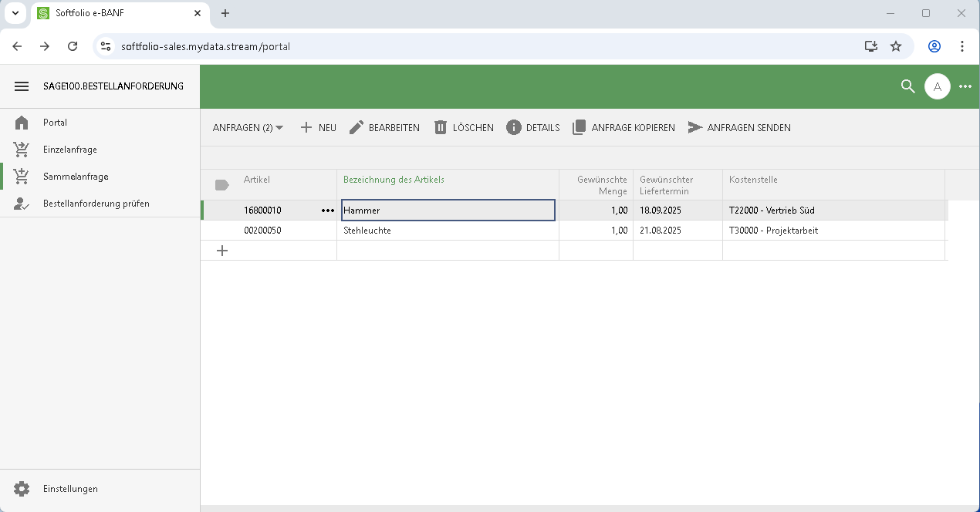Click the search magnifier in green header
980x512 pixels.
pyautogui.click(x=907, y=86)
